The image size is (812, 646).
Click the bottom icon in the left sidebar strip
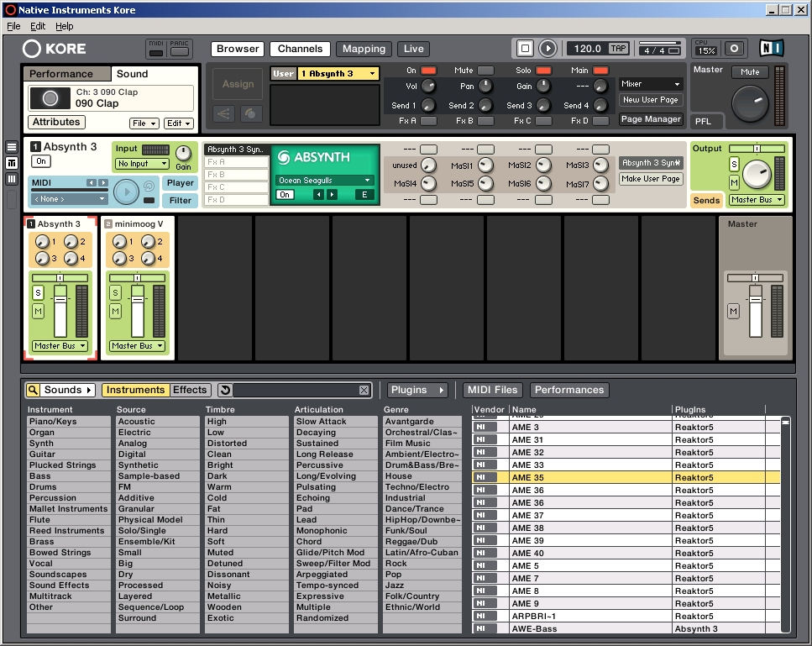(12, 179)
